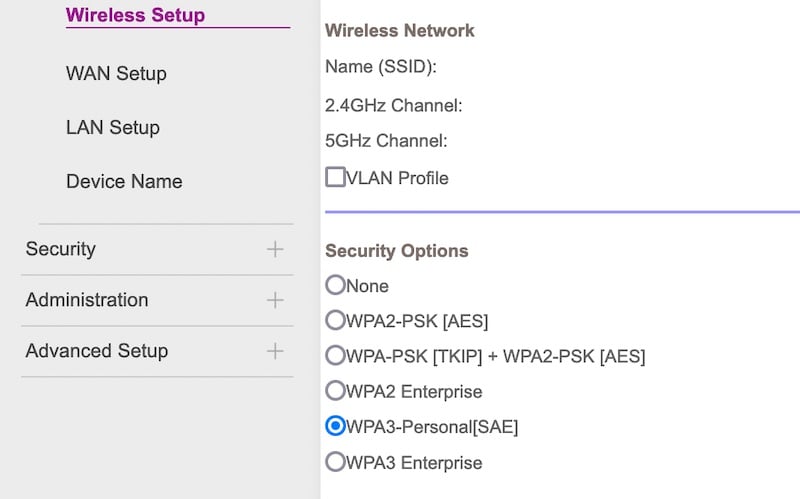Pick the WPA2 Enterprise radio button

[335, 391]
